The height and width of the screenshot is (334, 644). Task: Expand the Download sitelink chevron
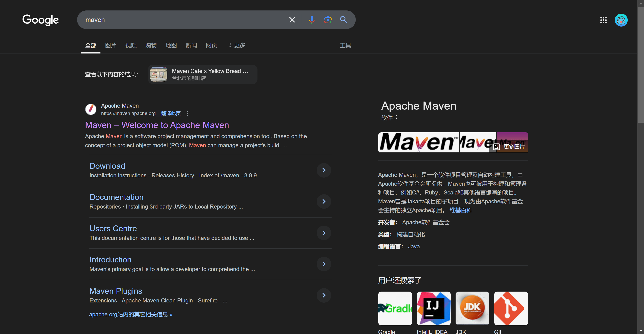point(324,170)
